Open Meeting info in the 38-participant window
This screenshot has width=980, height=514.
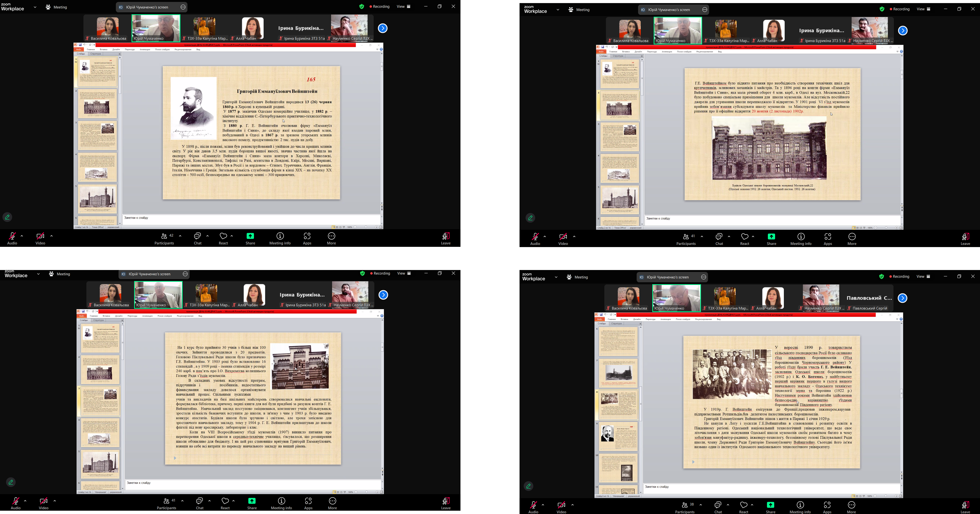pyautogui.click(x=800, y=508)
